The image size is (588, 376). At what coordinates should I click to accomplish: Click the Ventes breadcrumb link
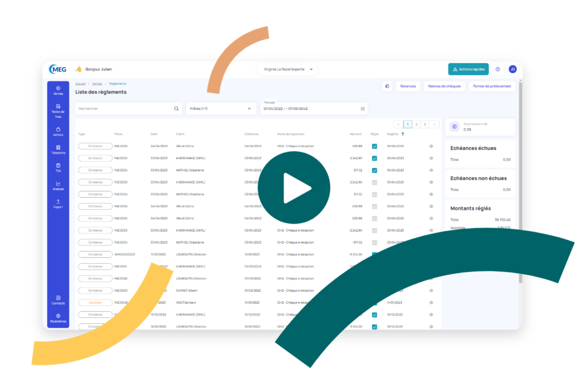tap(97, 83)
